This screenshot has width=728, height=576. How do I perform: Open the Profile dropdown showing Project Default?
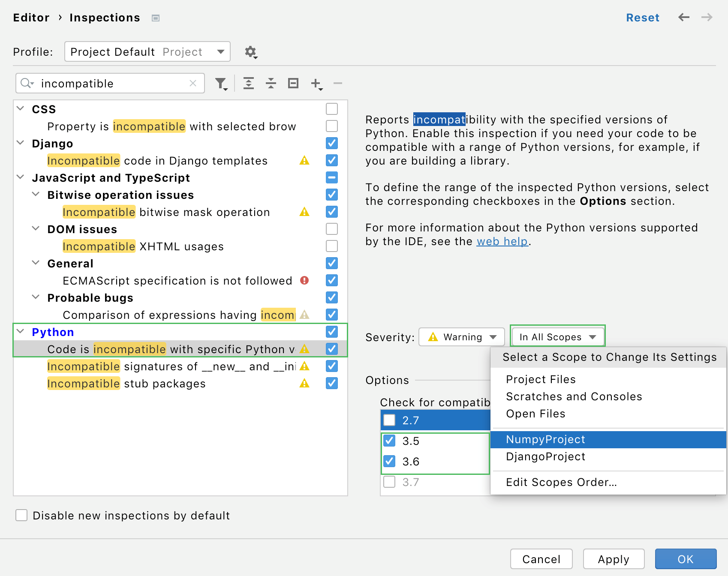(x=147, y=51)
